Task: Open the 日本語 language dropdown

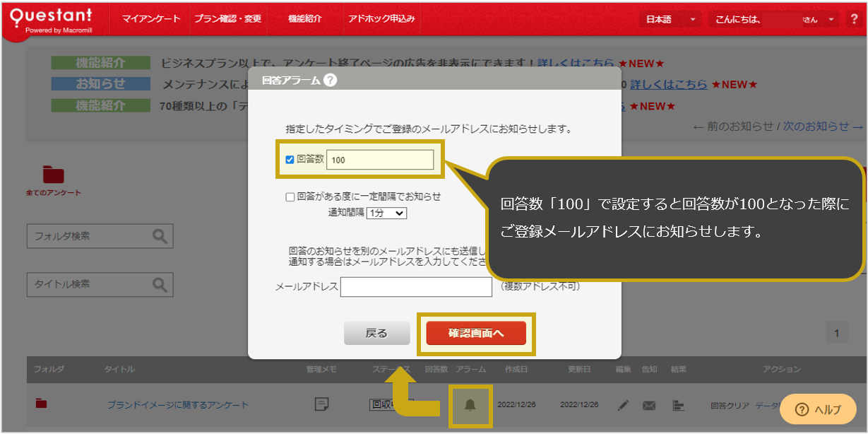Action: pos(667,19)
